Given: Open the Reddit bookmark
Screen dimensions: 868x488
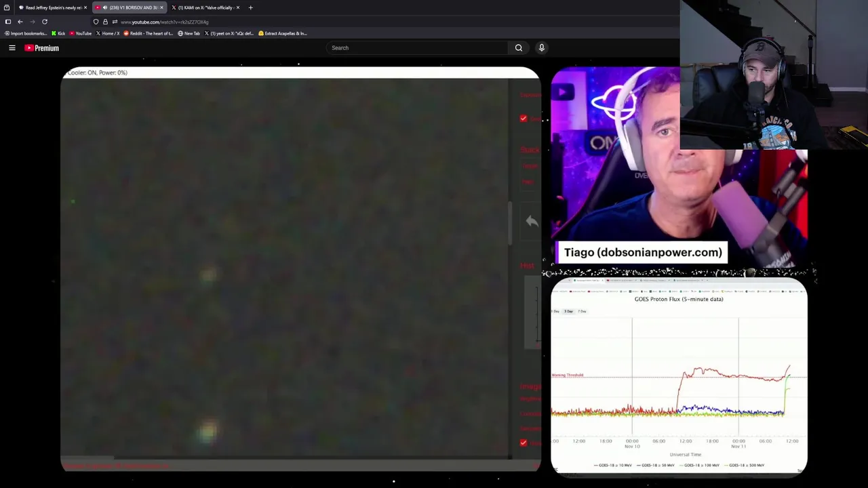Looking at the screenshot, I should pyautogui.click(x=149, y=33).
